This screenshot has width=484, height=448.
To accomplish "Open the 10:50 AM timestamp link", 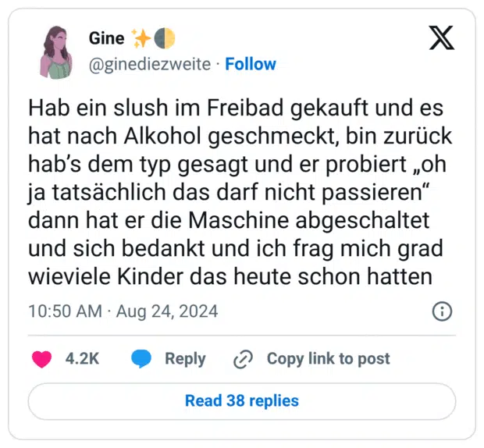I will click(65, 311).
